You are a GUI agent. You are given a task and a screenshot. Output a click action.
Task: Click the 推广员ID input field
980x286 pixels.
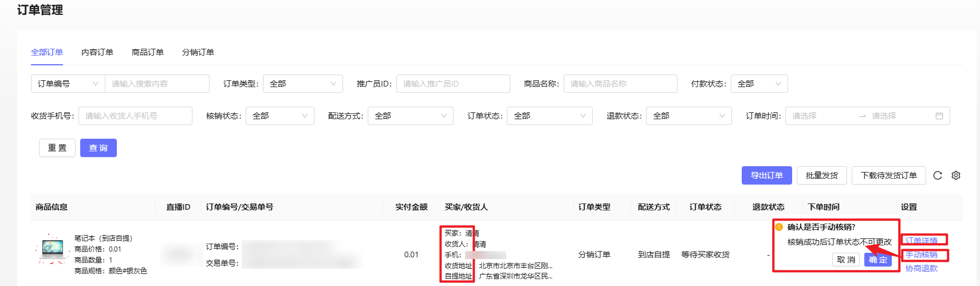click(452, 84)
